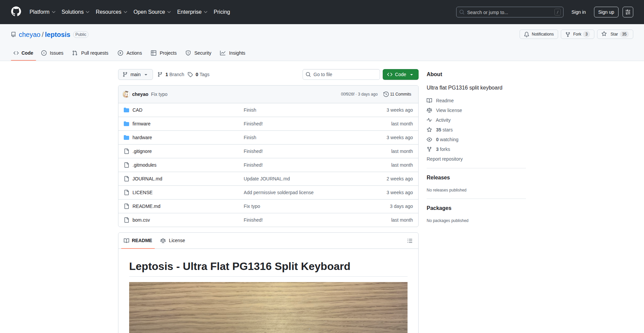Click the book icon beside Readme

click(x=429, y=101)
